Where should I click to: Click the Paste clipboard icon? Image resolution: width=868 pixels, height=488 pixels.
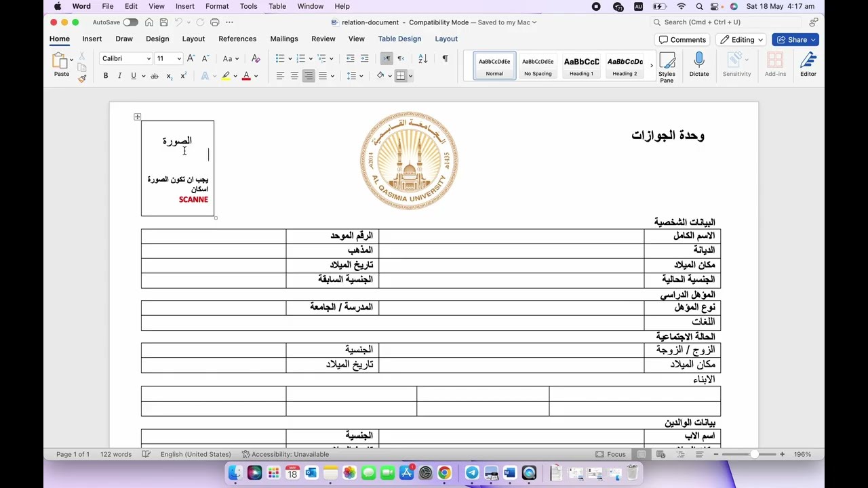pos(60,61)
